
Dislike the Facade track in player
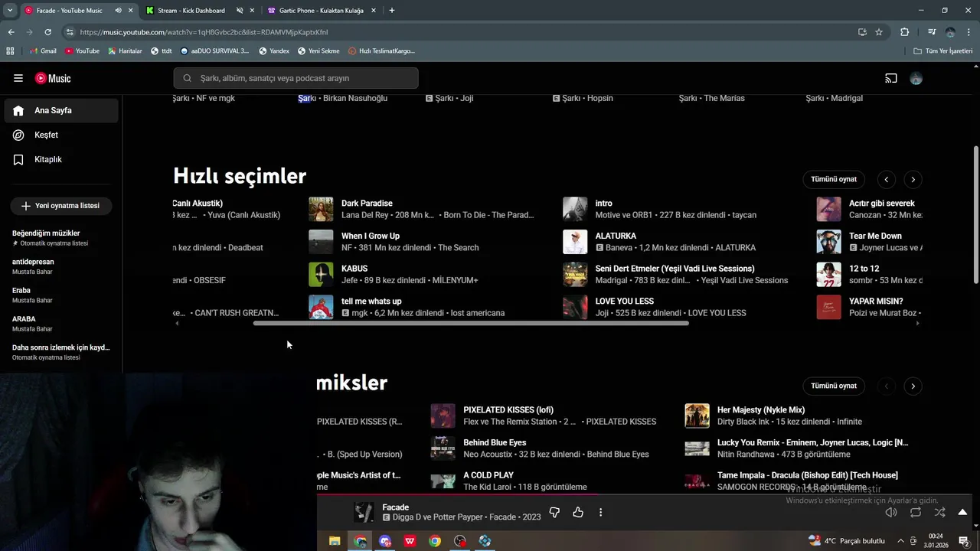tap(554, 512)
